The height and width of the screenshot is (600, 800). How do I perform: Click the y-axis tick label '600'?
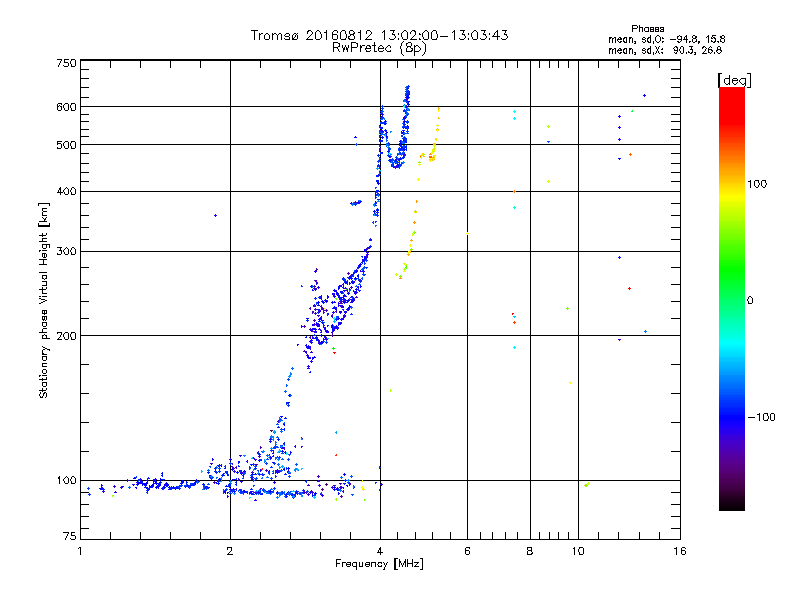(66, 107)
